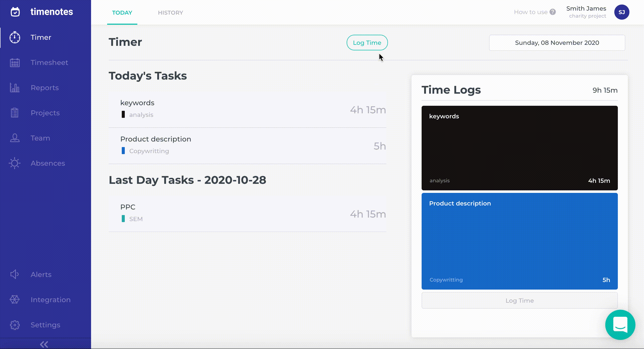644x349 pixels.
Task: Select the keywords time log card
Action: [519, 148]
